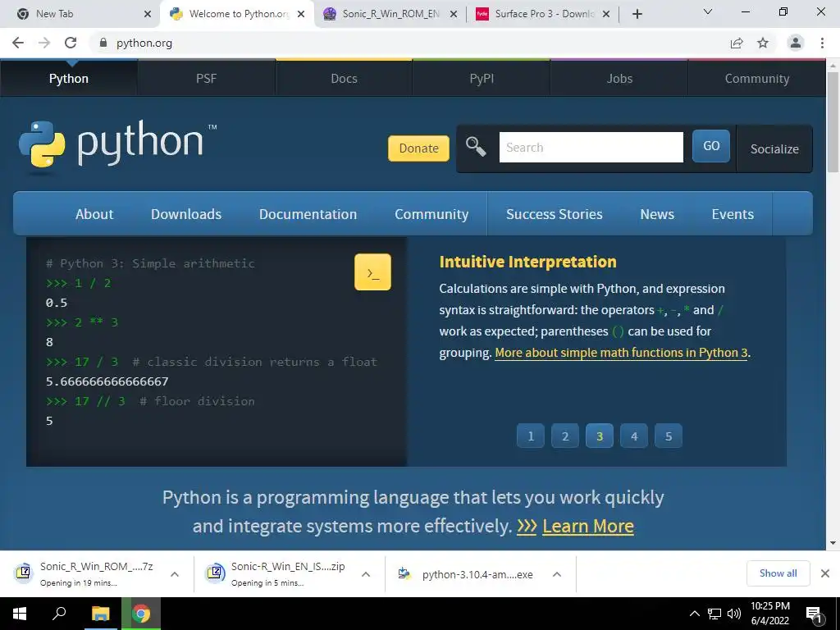Viewport: 840px width, 630px height.
Task: Click the python.org address bar
Action: click(x=407, y=43)
